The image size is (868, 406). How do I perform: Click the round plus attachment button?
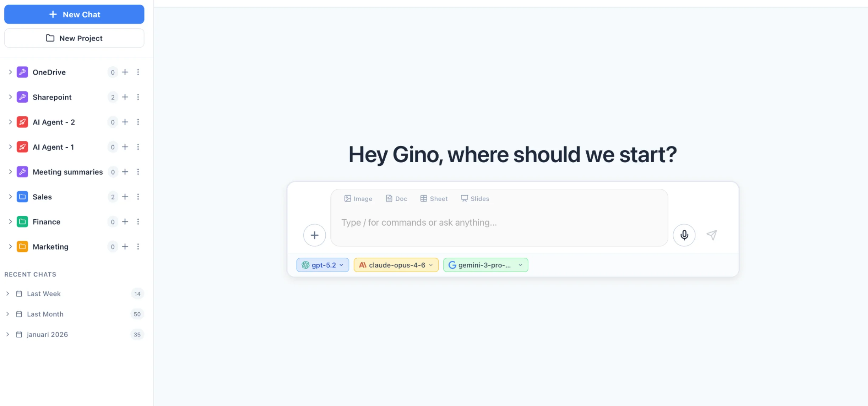[x=314, y=235]
